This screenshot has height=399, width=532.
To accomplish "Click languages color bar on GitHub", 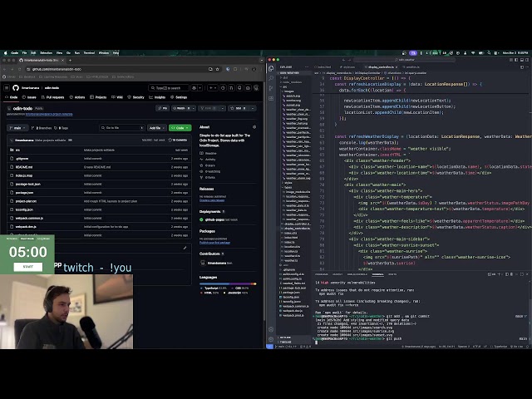I will click(x=228, y=283).
